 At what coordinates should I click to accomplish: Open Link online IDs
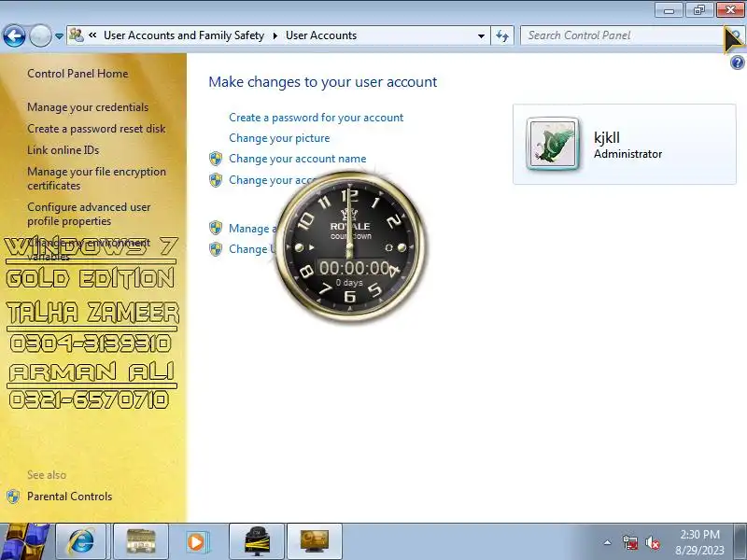pyautogui.click(x=63, y=150)
